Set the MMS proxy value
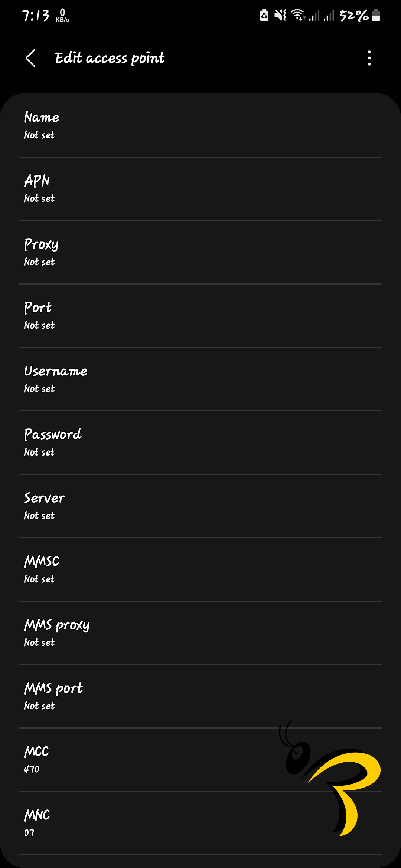Viewport: 401px width, 868px height. pos(200,633)
